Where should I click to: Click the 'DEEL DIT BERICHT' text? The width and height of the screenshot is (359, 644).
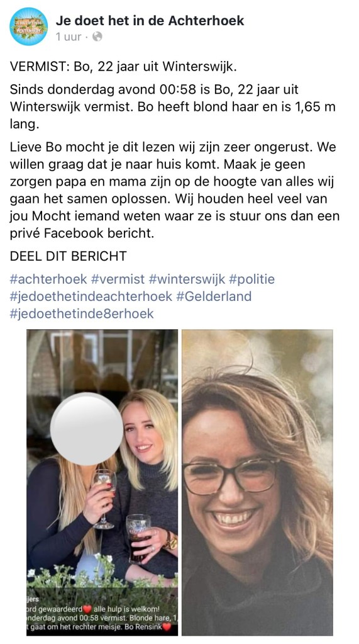68,256
